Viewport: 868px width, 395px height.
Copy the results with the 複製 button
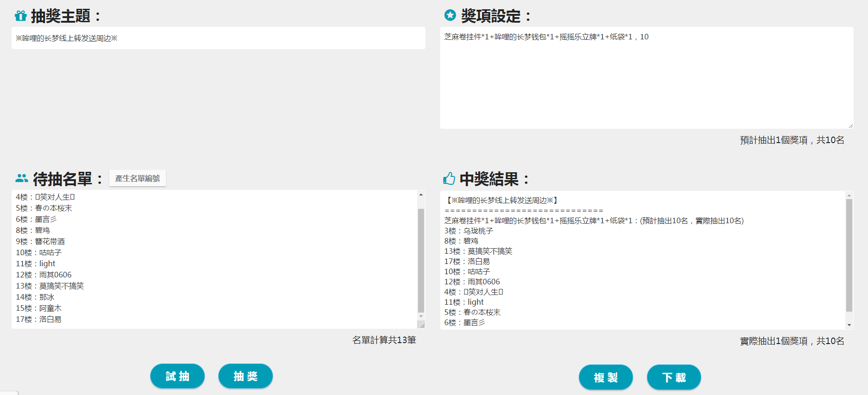tap(606, 377)
